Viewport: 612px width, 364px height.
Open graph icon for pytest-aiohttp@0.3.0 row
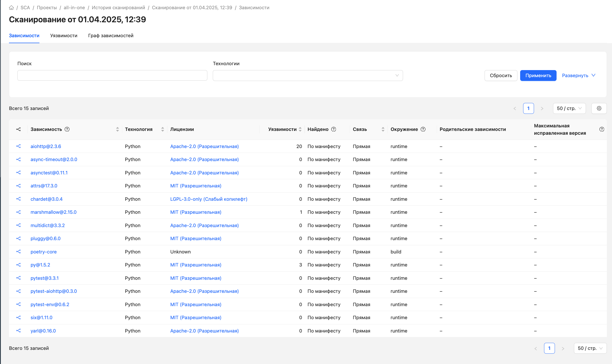click(x=18, y=291)
